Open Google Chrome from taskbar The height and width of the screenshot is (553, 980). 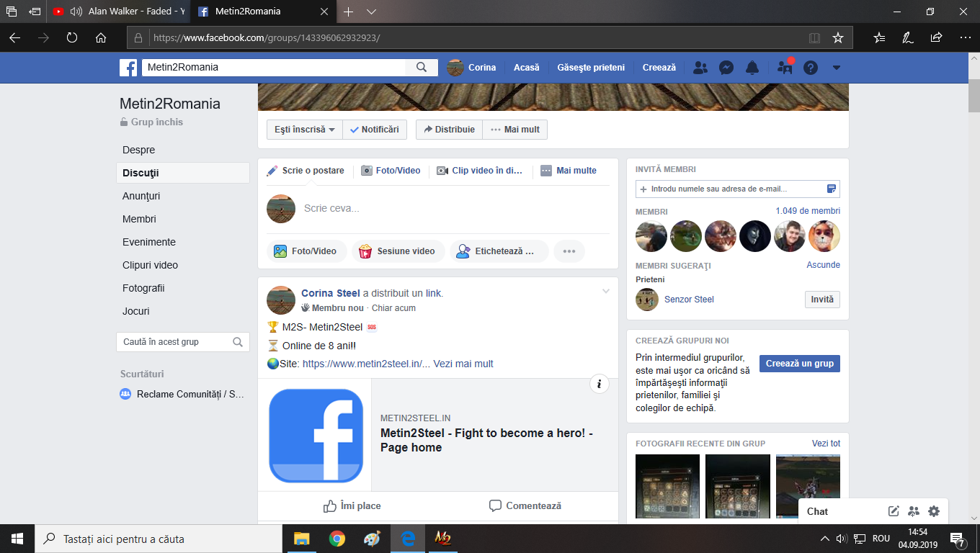click(337, 539)
